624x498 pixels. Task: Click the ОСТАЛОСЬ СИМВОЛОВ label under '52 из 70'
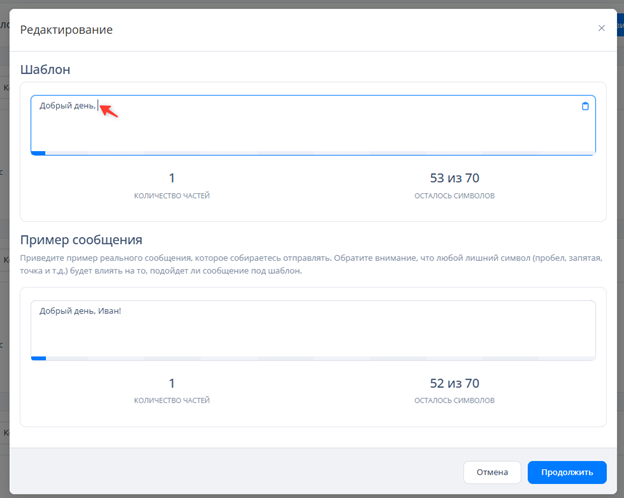[454, 400]
